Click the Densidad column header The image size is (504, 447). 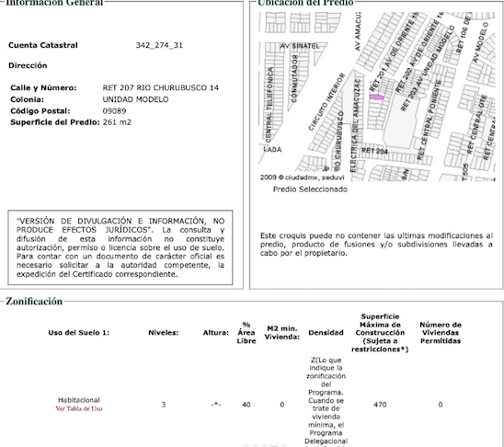(326, 333)
